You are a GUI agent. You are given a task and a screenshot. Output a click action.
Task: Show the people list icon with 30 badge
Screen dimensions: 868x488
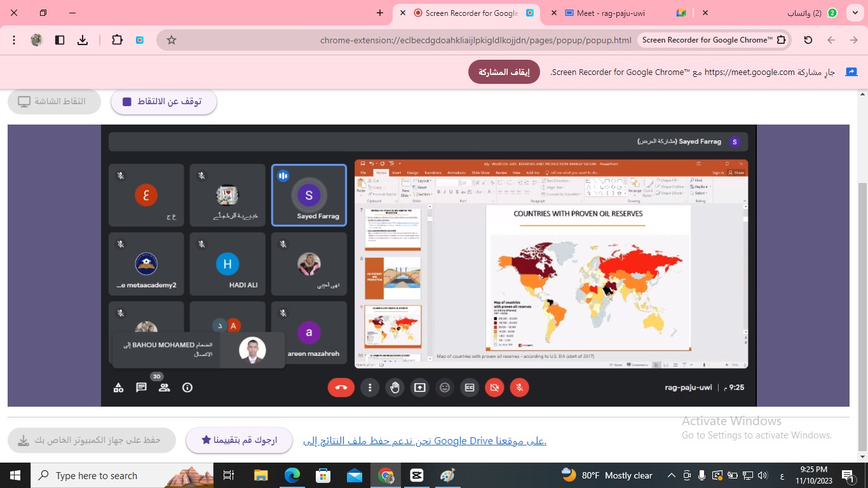point(164,388)
